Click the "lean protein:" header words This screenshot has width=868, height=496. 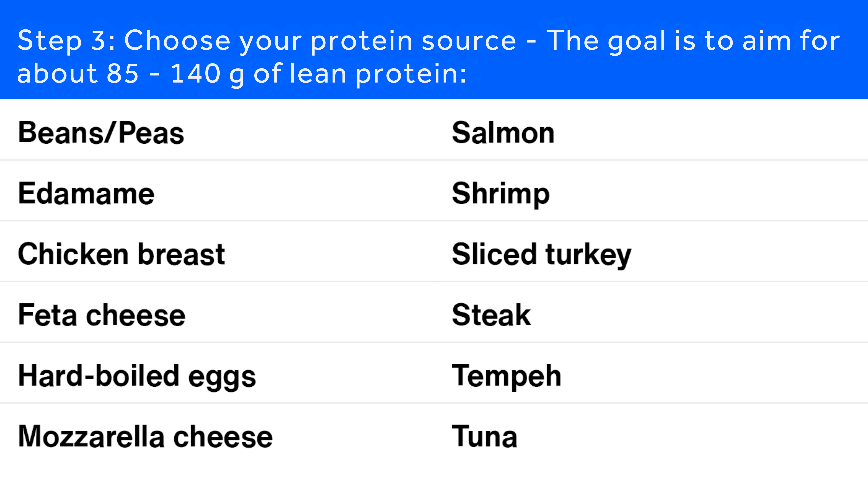(377, 74)
